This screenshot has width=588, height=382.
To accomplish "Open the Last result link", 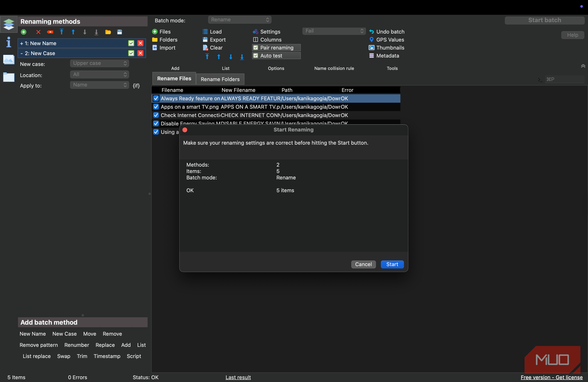I will click(x=238, y=377).
